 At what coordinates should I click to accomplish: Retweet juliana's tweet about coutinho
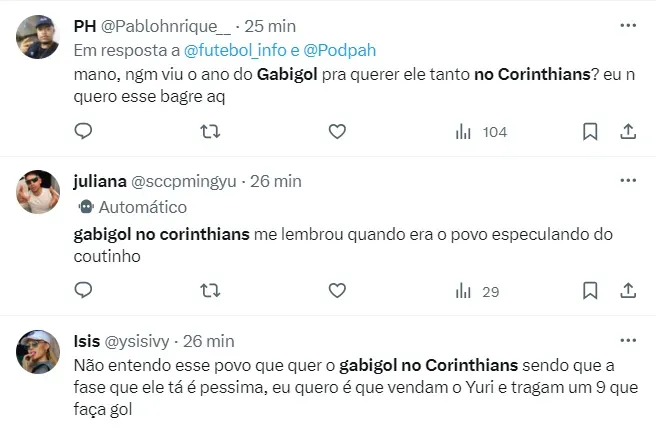point(210,290)
